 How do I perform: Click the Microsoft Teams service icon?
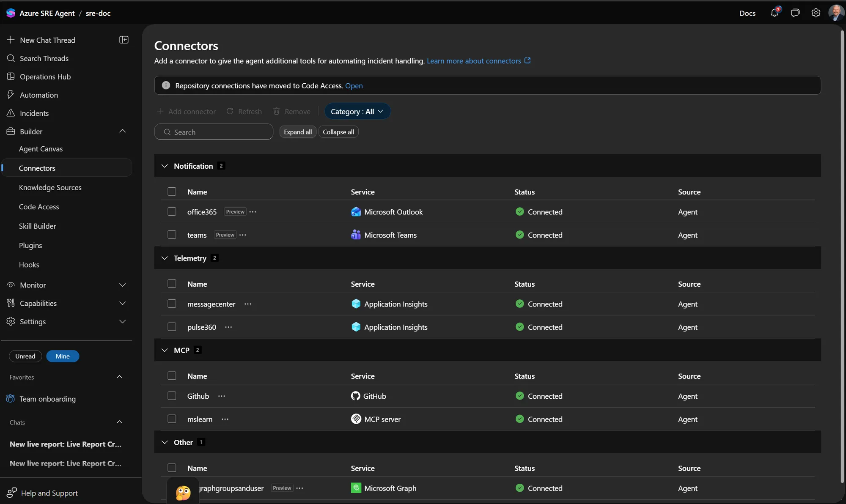coord(356,235)
